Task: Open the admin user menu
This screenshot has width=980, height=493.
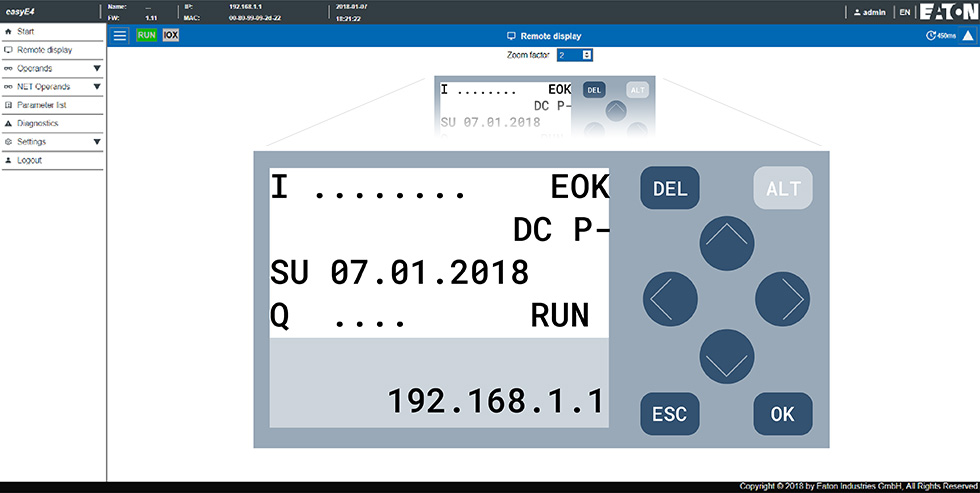Action: [869, 12]
